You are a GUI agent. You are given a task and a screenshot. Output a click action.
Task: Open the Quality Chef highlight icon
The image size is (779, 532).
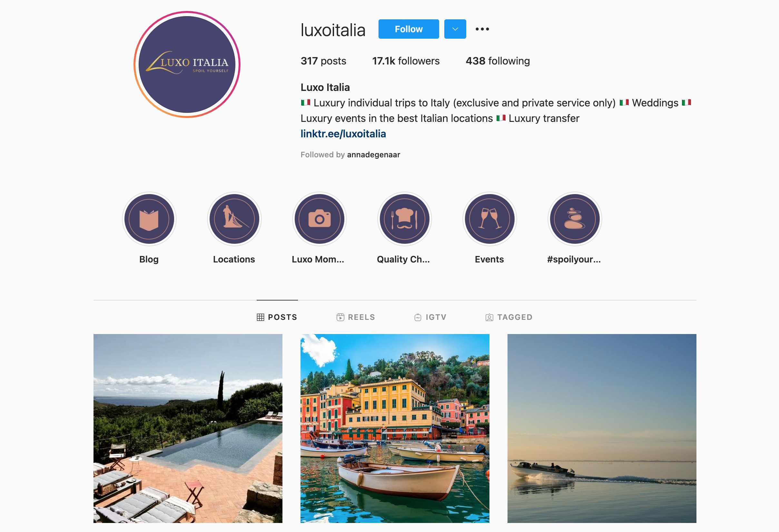(x=404, y=219)
